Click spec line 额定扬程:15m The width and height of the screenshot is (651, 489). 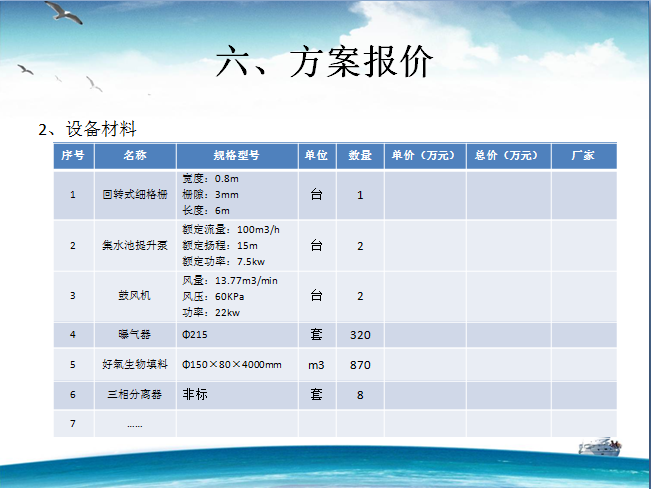coord(220,246)
